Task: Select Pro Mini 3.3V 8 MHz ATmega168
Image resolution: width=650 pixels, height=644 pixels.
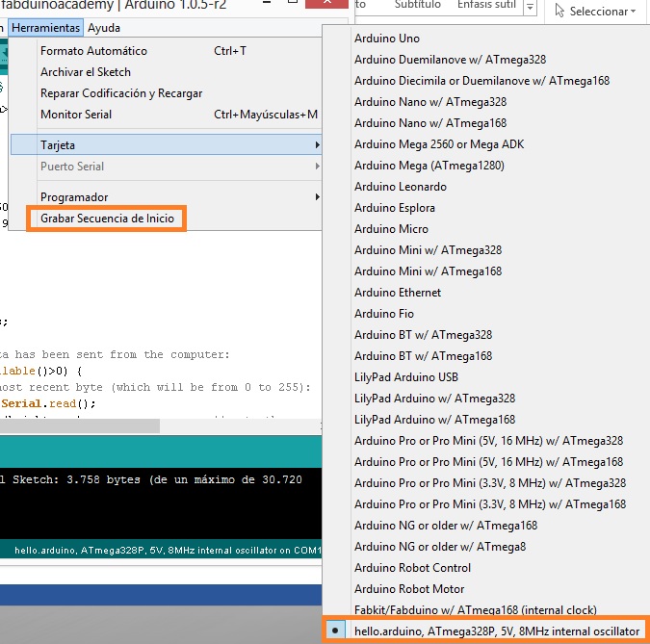Action: click(485, 503)
